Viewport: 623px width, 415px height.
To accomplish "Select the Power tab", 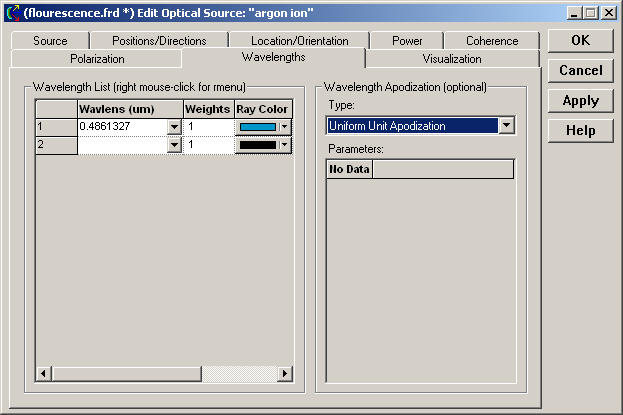I will [x=407, y=41].
